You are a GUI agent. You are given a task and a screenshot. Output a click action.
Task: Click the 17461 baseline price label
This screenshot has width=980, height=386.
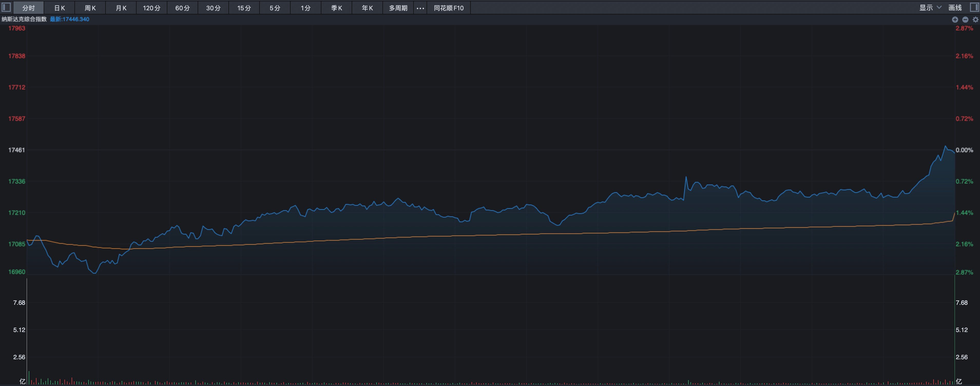pyautogui.click(x=17, y=150)
